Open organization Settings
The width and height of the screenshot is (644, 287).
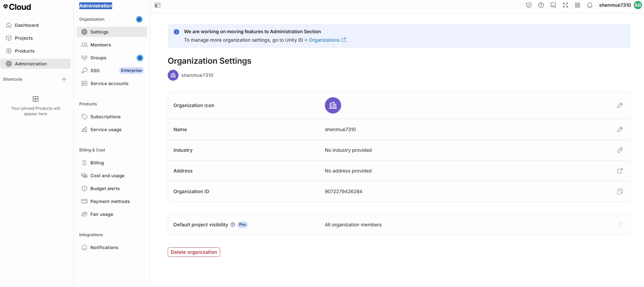(112, 32)
